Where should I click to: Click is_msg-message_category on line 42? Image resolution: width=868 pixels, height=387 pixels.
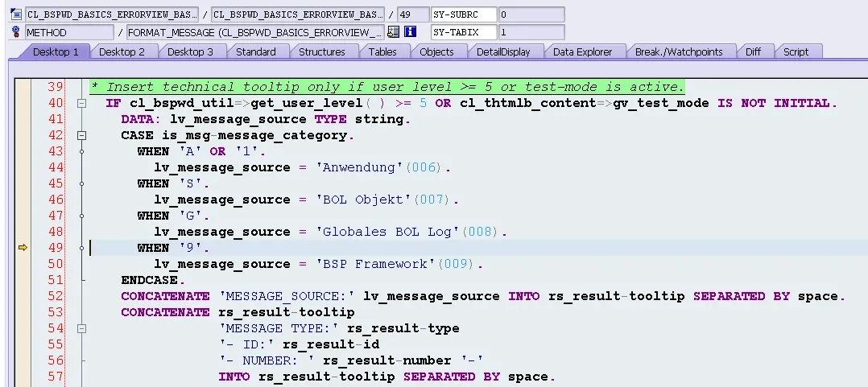pos(254,135)
